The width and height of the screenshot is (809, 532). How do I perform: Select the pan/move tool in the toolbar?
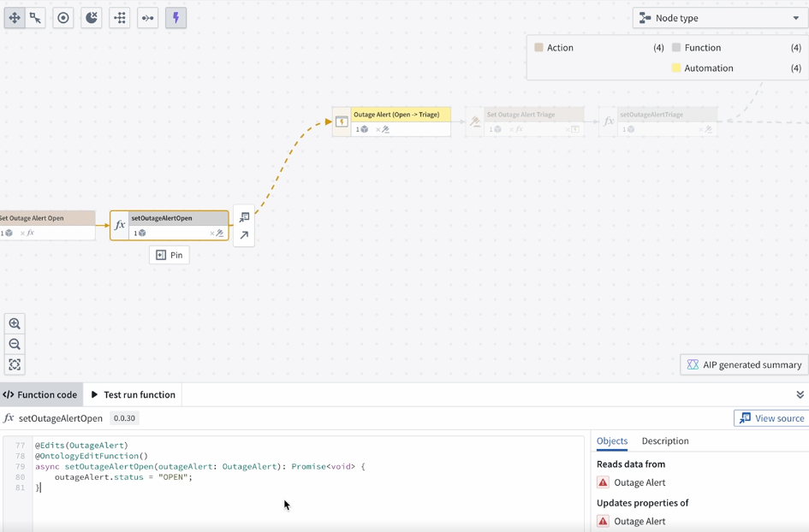15,17
